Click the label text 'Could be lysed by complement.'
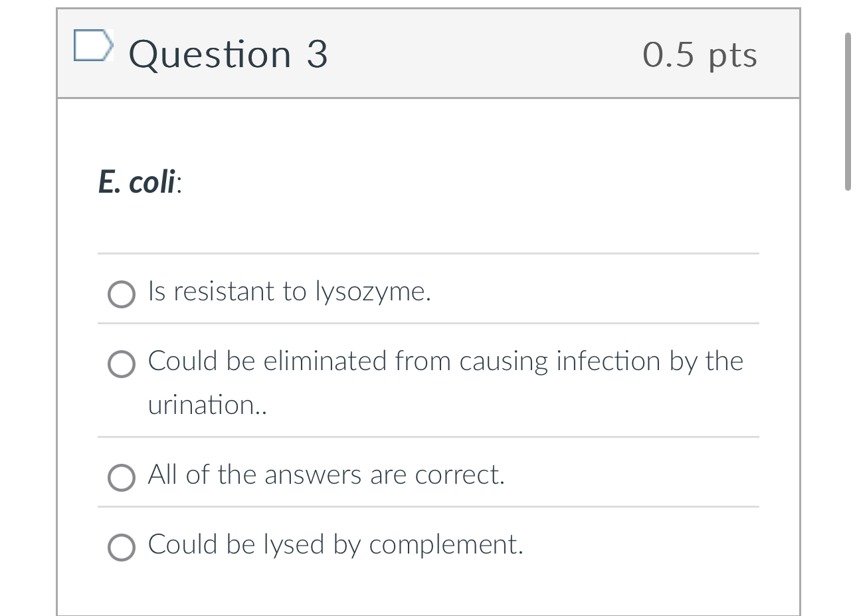The image size is (857, 616). [335, 545]
